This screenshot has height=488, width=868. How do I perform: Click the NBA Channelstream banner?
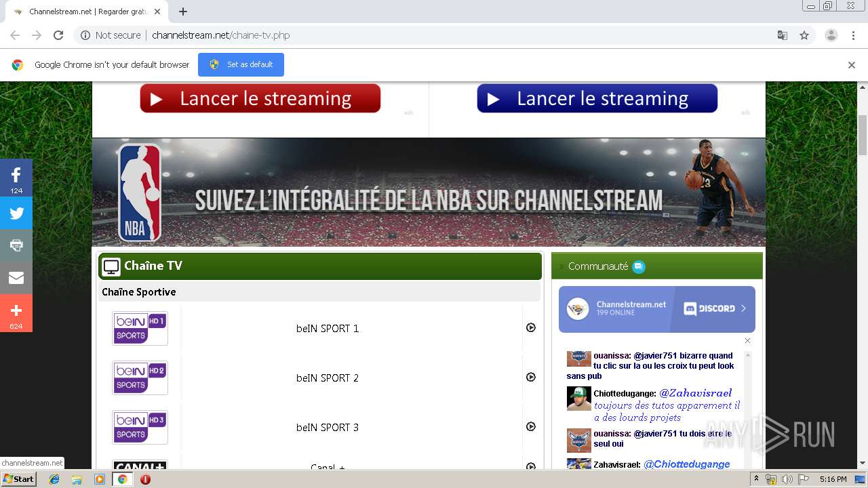(x=429, y=193)
